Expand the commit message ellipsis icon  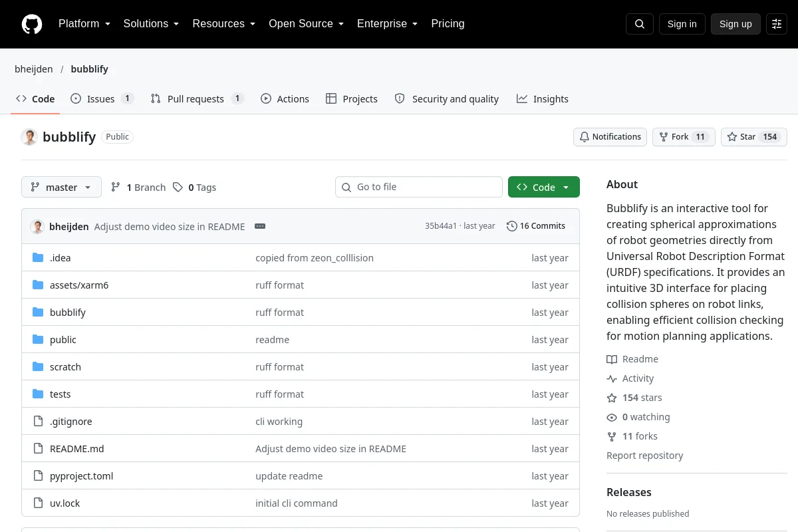coord(260,226)
